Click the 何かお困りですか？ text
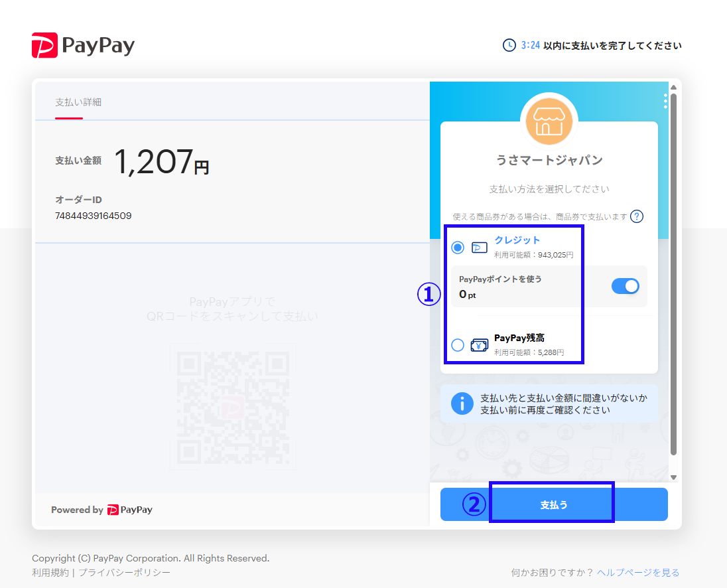Screen dimensions: 727x588 tap(552, 573)
